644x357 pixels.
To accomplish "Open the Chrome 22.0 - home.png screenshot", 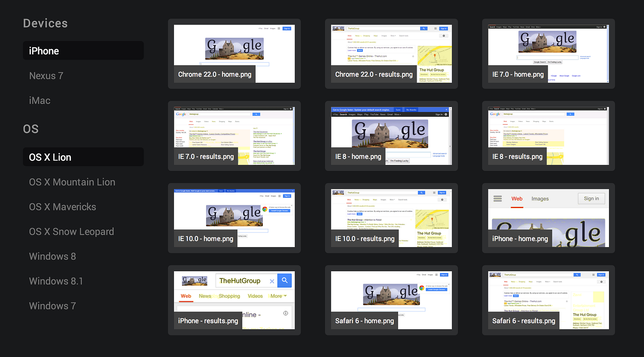I will [x=234, y=54].
